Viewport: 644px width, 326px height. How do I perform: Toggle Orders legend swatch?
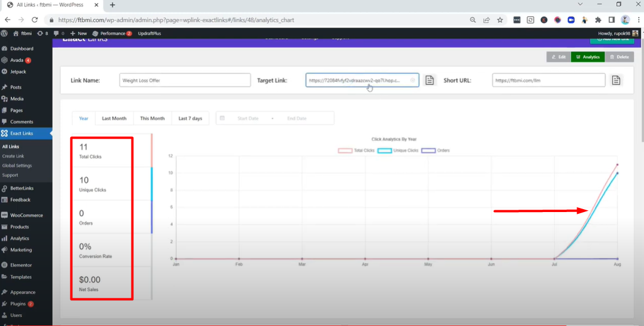click(429, 150)
